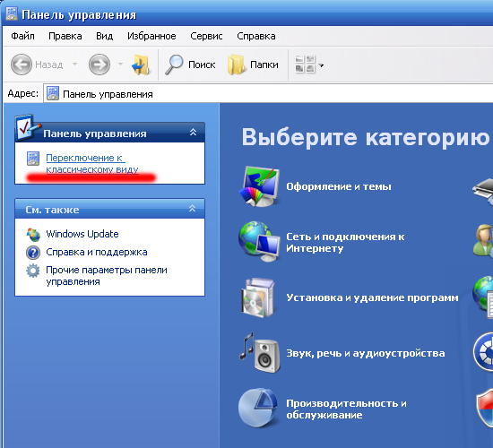Image resolution: width=493 pixels, height=448 pixels.
Task: Click the Search magnifier button
Action: pos(190,65)
